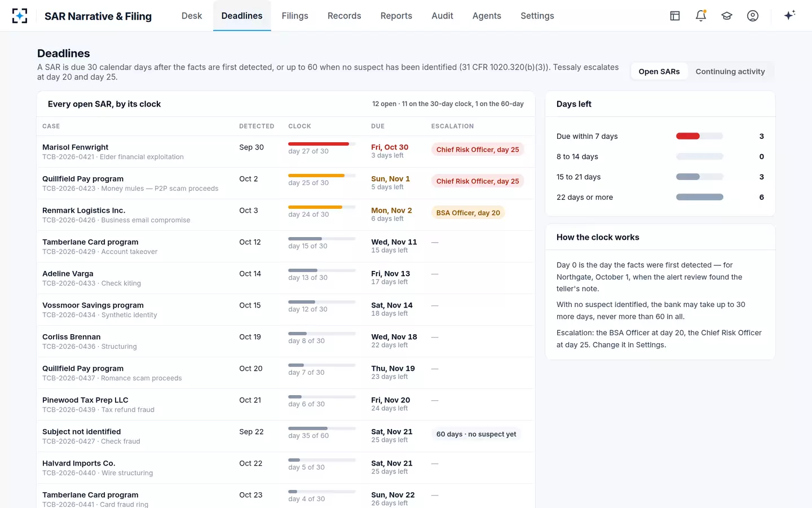The height and width of the screenshot is (508, 812).
Task: Open the Reports tab
Action: tap(396, 16)
